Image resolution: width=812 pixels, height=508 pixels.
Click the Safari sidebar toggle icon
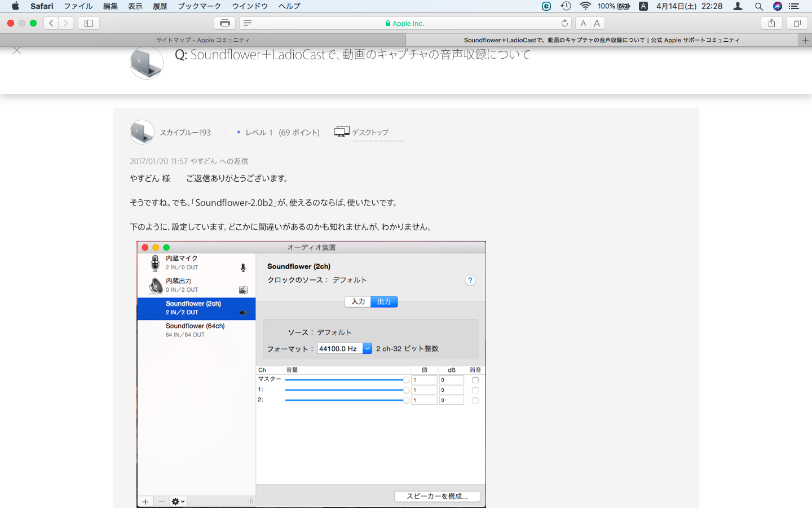coord(89,23)
